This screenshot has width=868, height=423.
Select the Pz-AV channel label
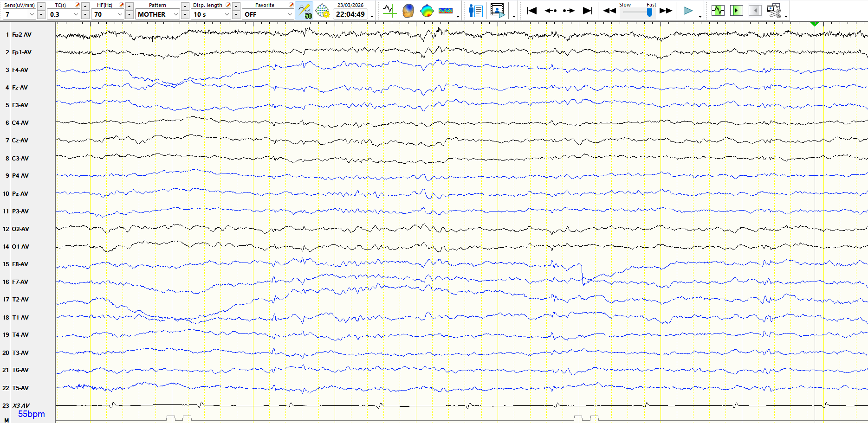pos(20,194)
